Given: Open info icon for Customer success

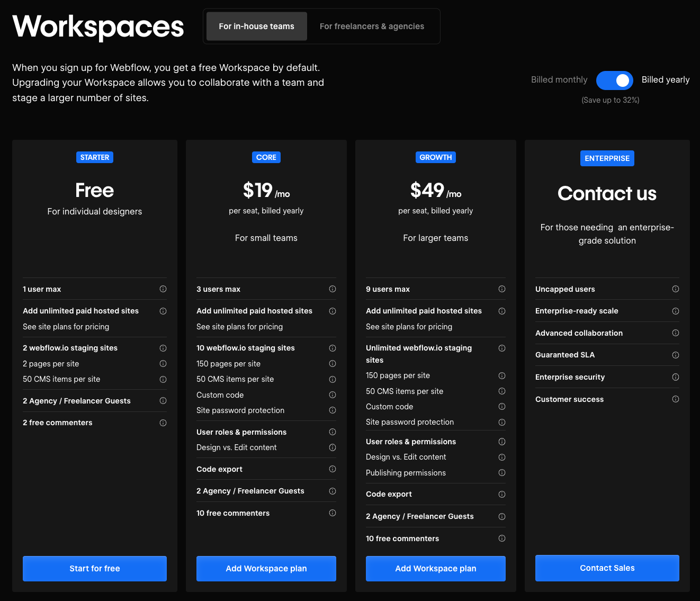Looking at the screenshot, I should pyautogui.click(x=676, y=399).
